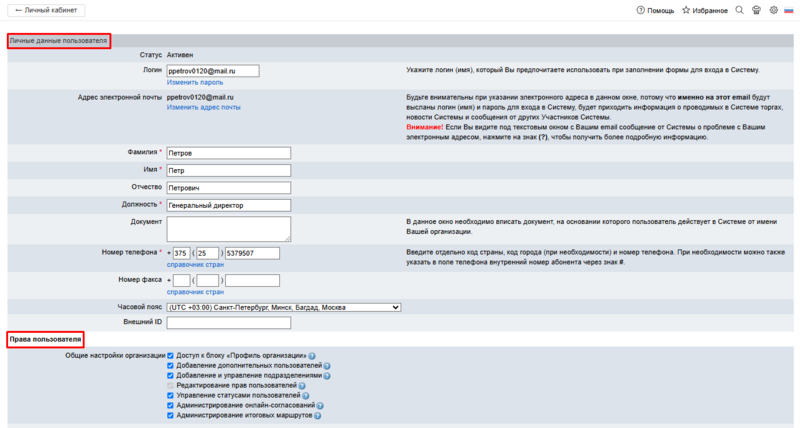Click the search magnifier icon
800x428 pixels.
739,10
